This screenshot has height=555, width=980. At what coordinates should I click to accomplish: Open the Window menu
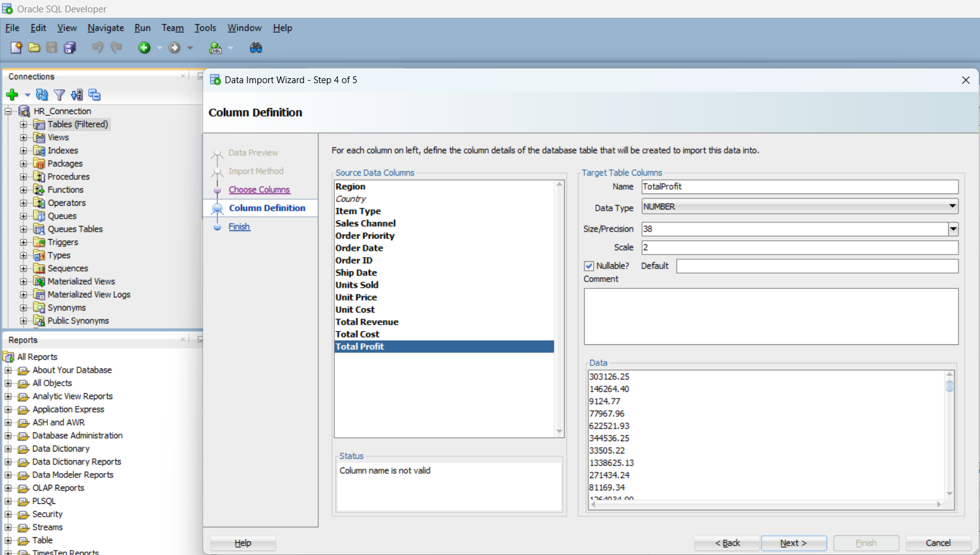[244, 28]
